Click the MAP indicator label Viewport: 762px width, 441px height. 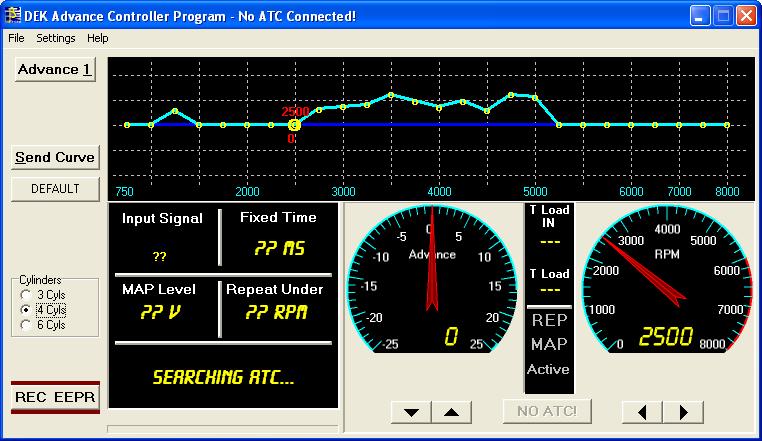(x=549, y=344)
